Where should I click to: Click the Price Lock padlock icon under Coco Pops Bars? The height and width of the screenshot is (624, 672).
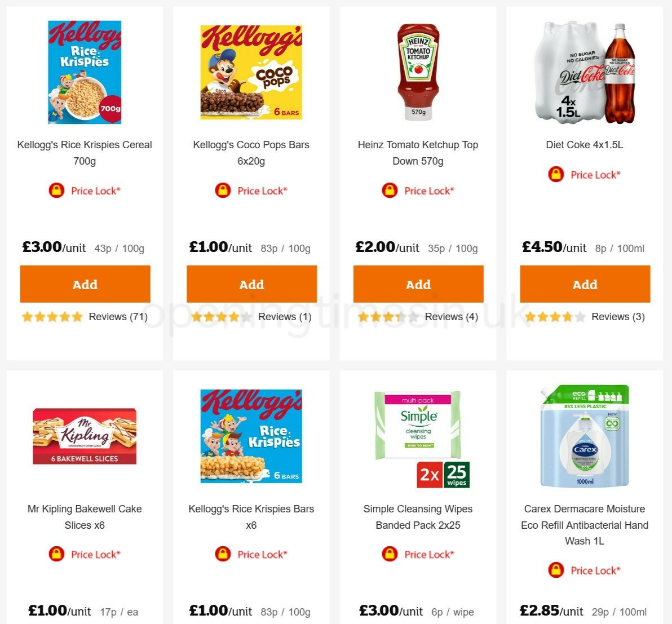[223, 191]
